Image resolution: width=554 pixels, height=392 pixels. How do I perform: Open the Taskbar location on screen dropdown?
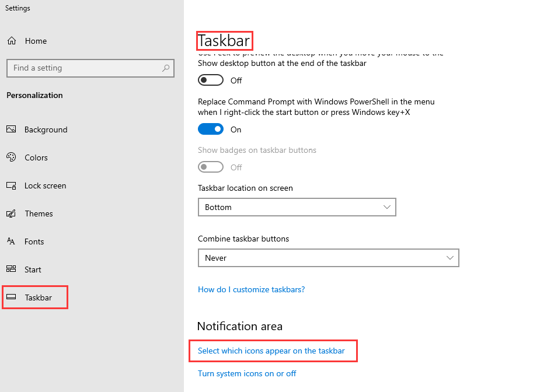(x=297, y=207)
